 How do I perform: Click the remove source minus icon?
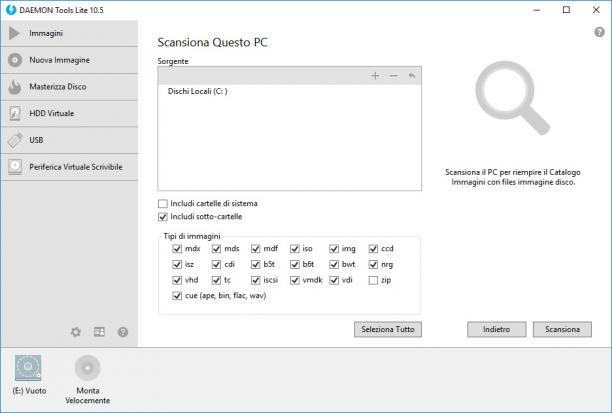tap(393, 76)
